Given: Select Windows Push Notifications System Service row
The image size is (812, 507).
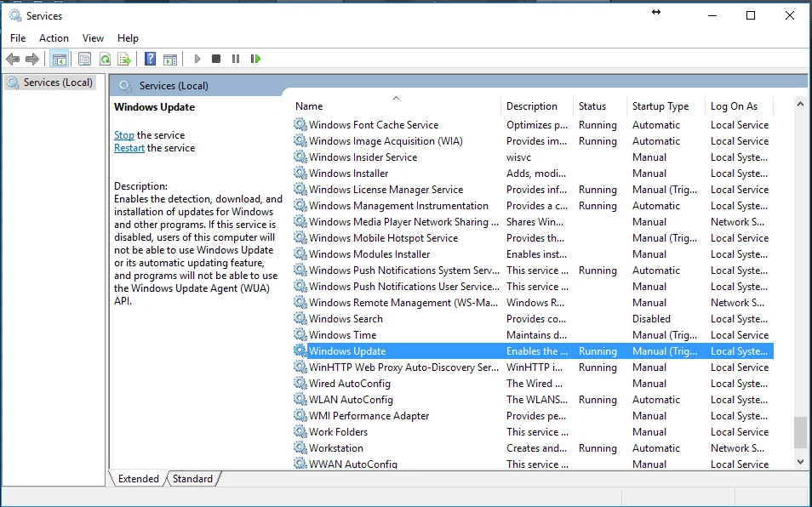Looking at the screenshot, I should pos(533,270).
